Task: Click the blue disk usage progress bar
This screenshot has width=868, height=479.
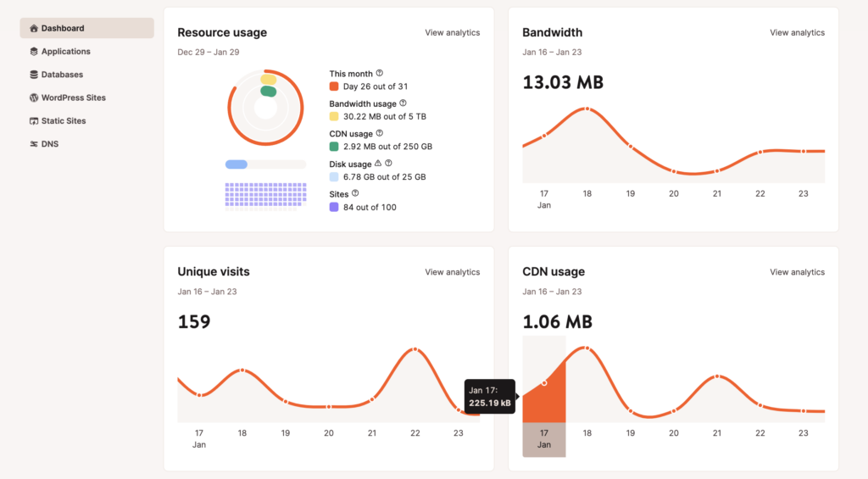Action: coord(265,164)
